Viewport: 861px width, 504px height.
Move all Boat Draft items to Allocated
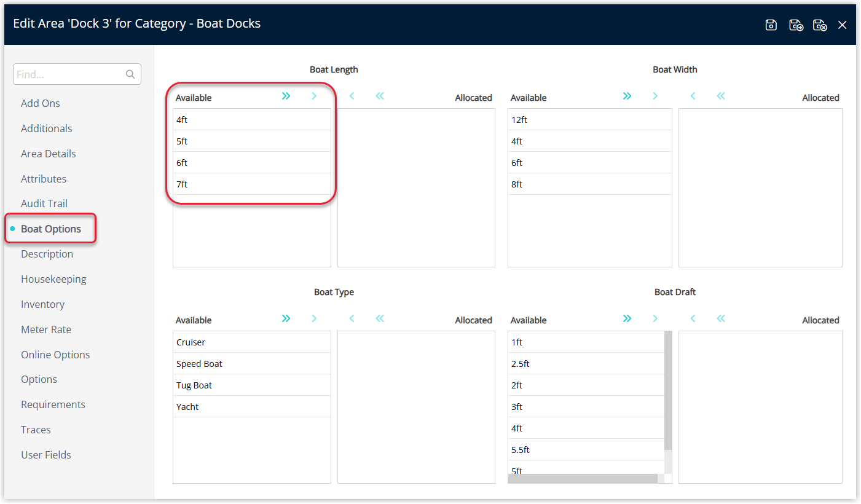point(627,318)
